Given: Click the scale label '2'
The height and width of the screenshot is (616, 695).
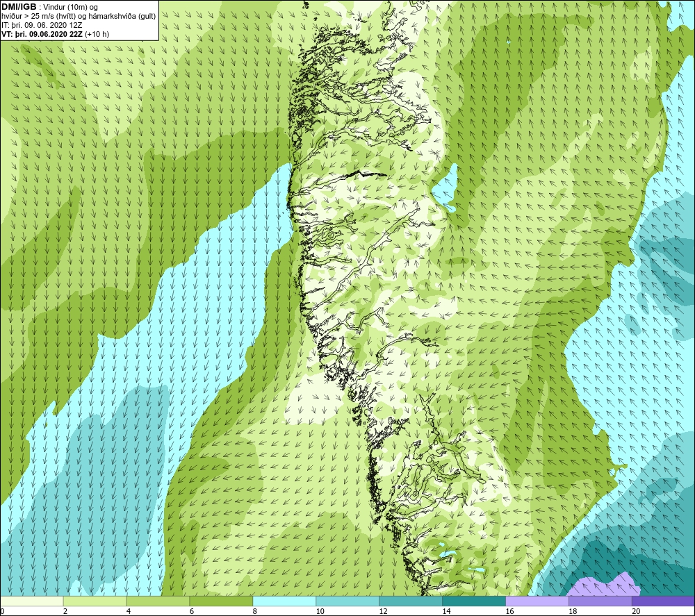Looking at the screenshot, I should pos(65,611).
